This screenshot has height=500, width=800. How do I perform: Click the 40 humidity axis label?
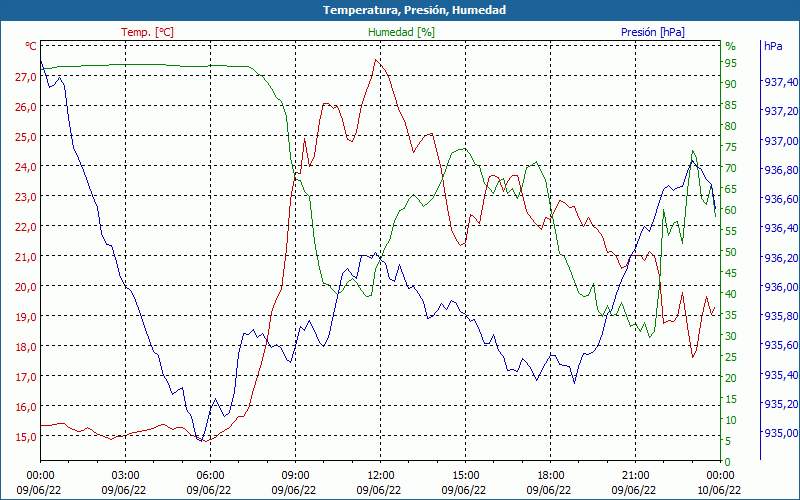pos(731,294)
